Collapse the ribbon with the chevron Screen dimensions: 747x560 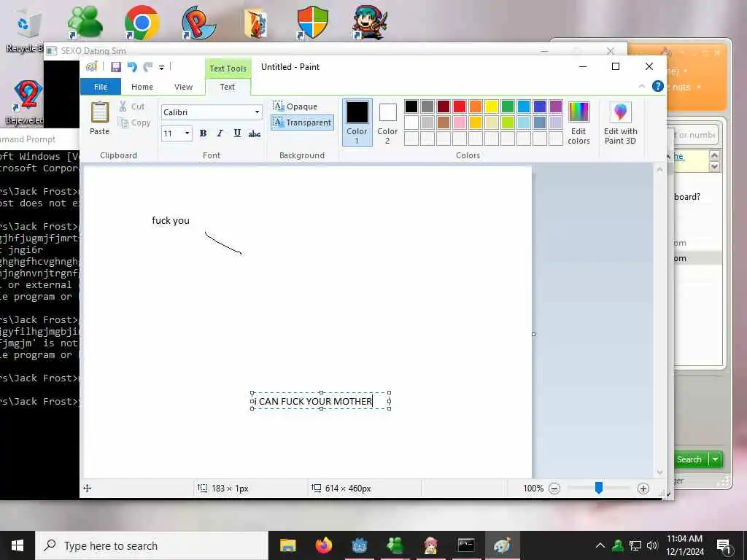pos(642,86)
